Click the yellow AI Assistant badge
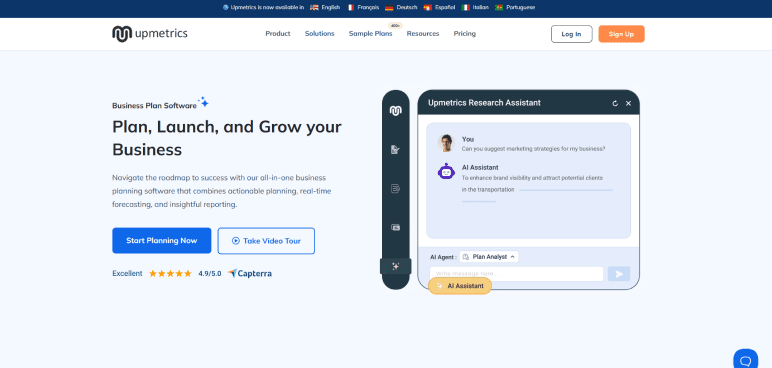The image size is (772, 368). (x=460, y=286)
